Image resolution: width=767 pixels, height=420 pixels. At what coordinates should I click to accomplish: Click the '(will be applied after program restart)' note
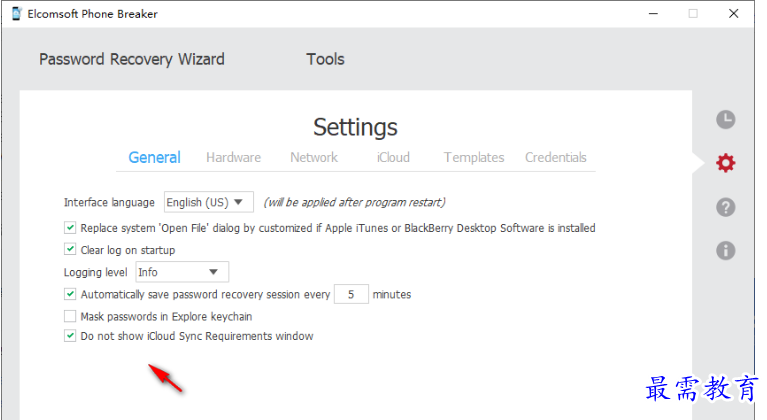(355, 202)
